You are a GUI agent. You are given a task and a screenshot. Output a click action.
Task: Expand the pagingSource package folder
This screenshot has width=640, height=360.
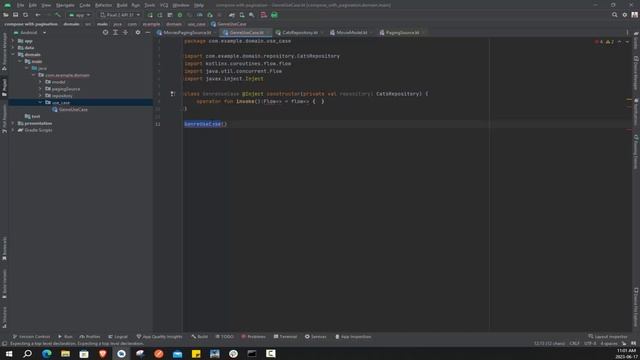click(40, 89)
